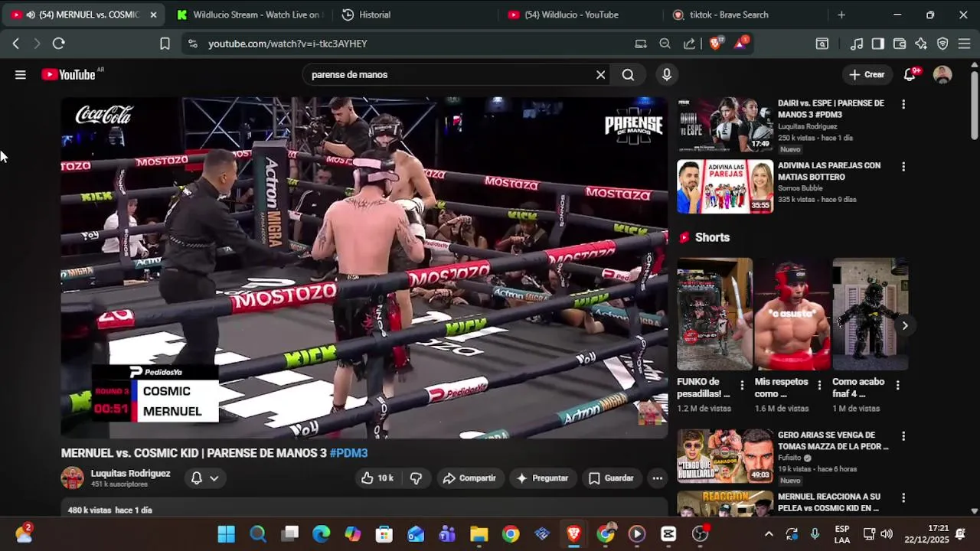Open options for GERO ARIAS video

(903, 435)
